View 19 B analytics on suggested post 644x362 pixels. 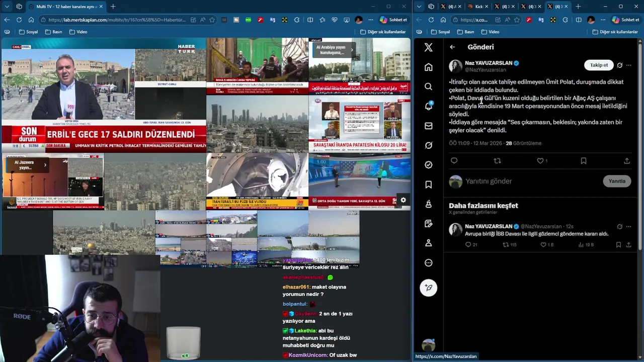click(586, 245)
